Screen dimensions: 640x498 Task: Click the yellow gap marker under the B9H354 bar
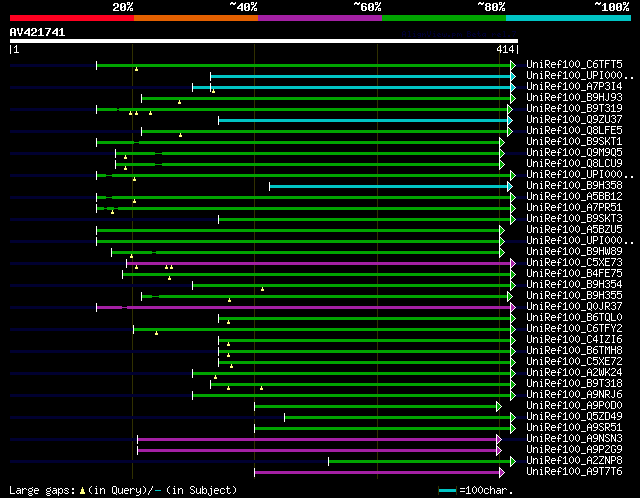(x=262, y=289)
